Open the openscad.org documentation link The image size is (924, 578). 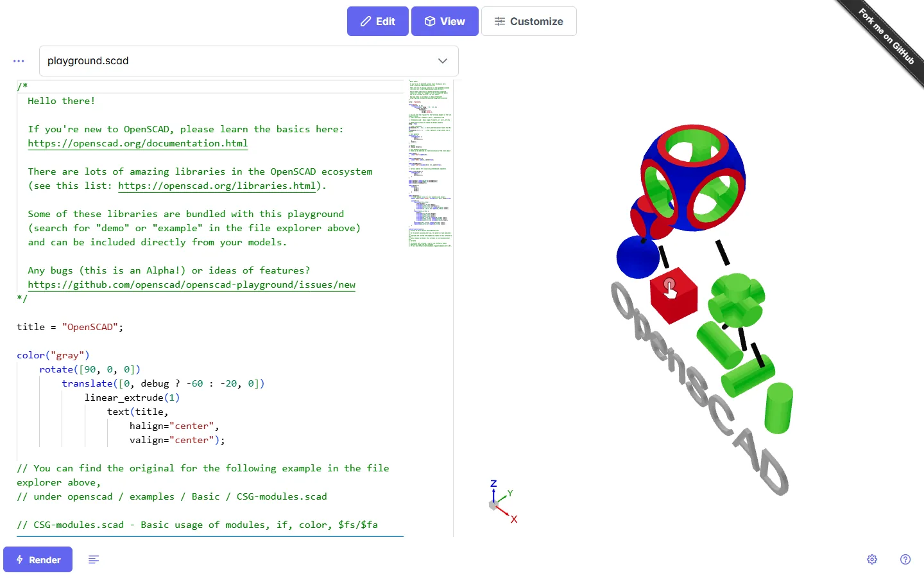(x=137, y=143)
